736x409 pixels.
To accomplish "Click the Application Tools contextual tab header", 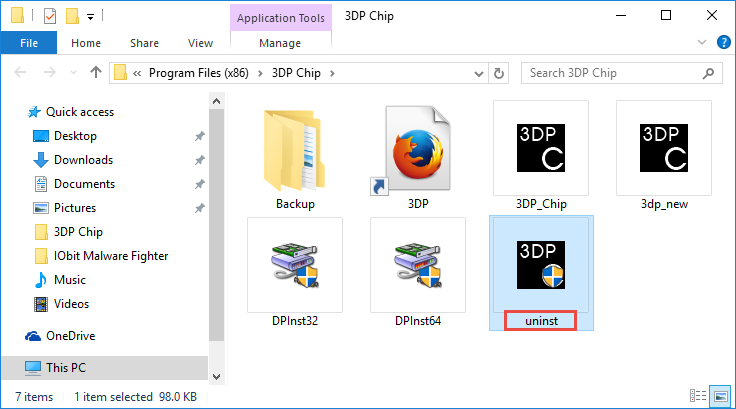I will (x=281, y=18).
